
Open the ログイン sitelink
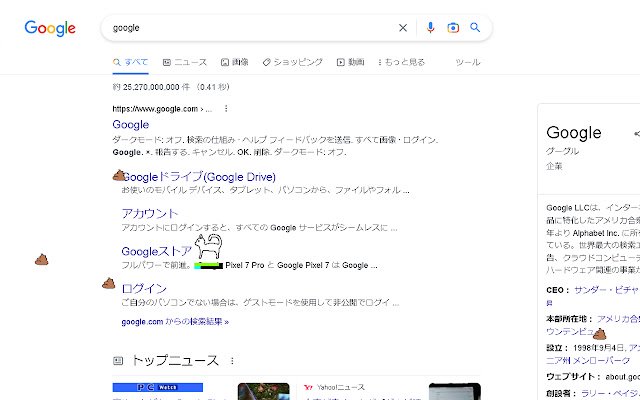(144, 289)
